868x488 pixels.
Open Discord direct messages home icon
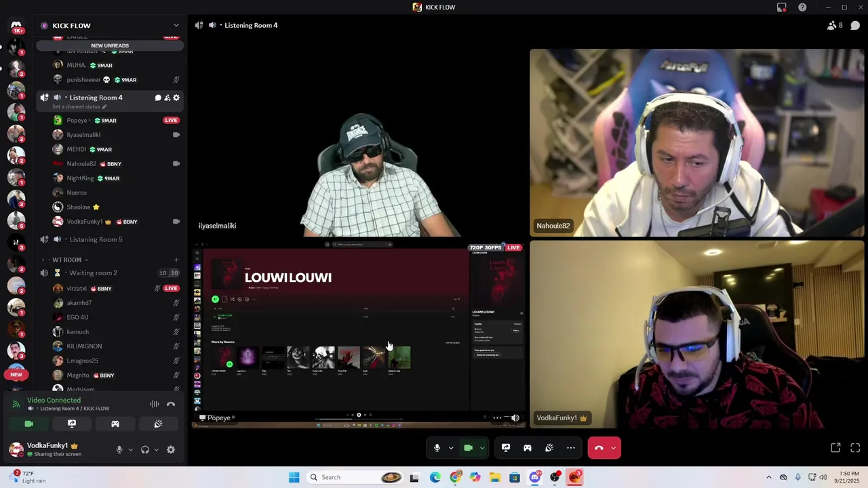point(16,26)
